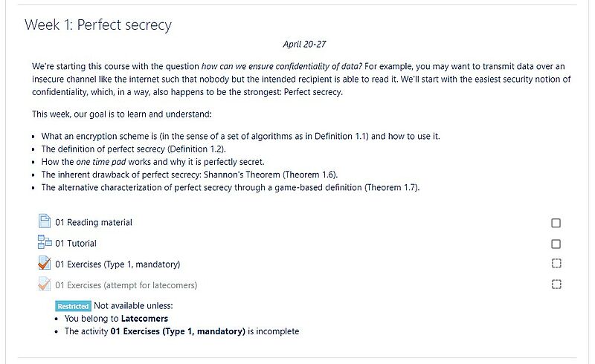The image size is (595, 364).
Task: Open the 01 Exercises (Type 1, mandatory) activity link
Action: click(118, 264)
